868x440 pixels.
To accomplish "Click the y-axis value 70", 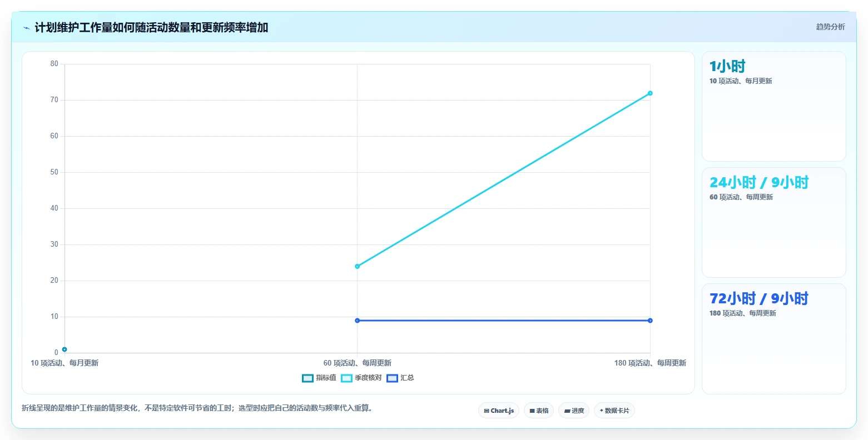I will [x=54, y=100].
